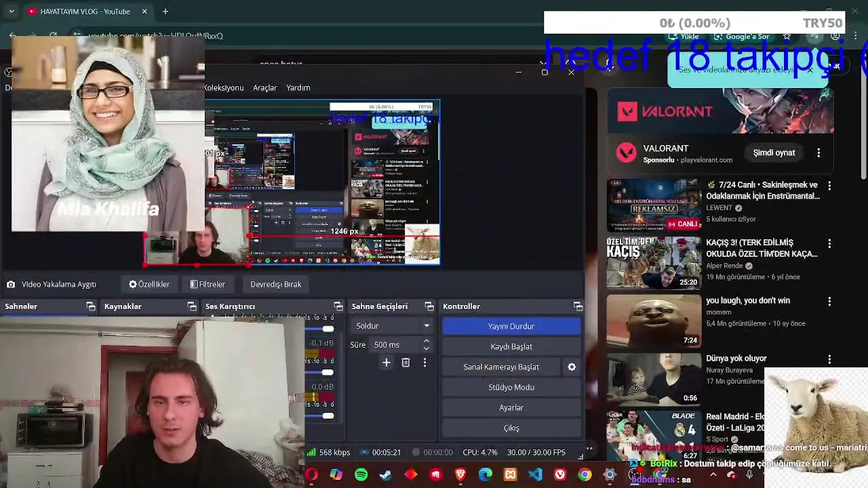Open source Özellikler
Viewport: 868px width, 488px height.
coord(149,284)
